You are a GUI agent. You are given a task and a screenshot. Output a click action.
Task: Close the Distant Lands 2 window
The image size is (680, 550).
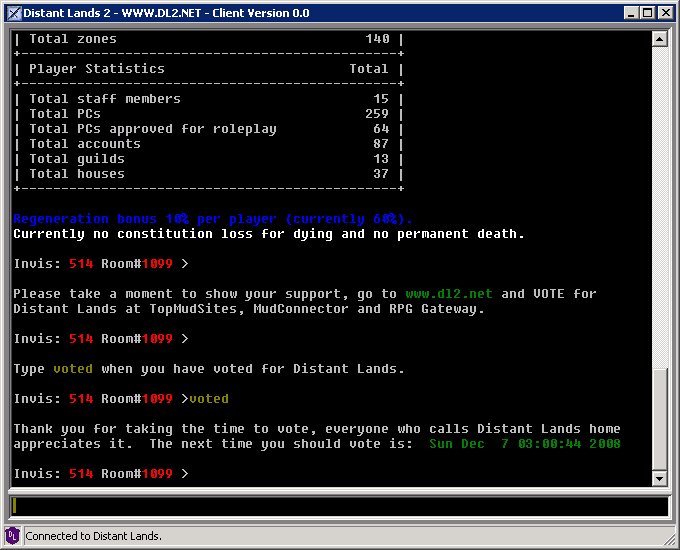(665, 13)
